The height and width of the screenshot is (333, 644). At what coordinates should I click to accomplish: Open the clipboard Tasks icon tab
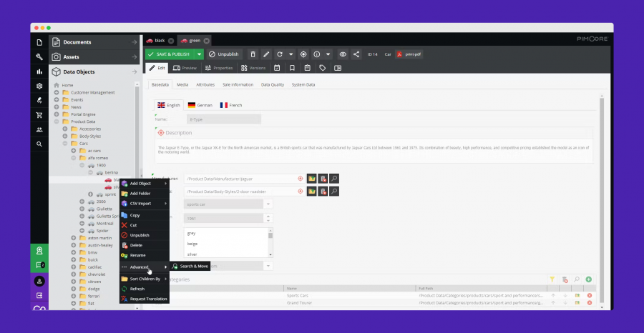(307, 68)
